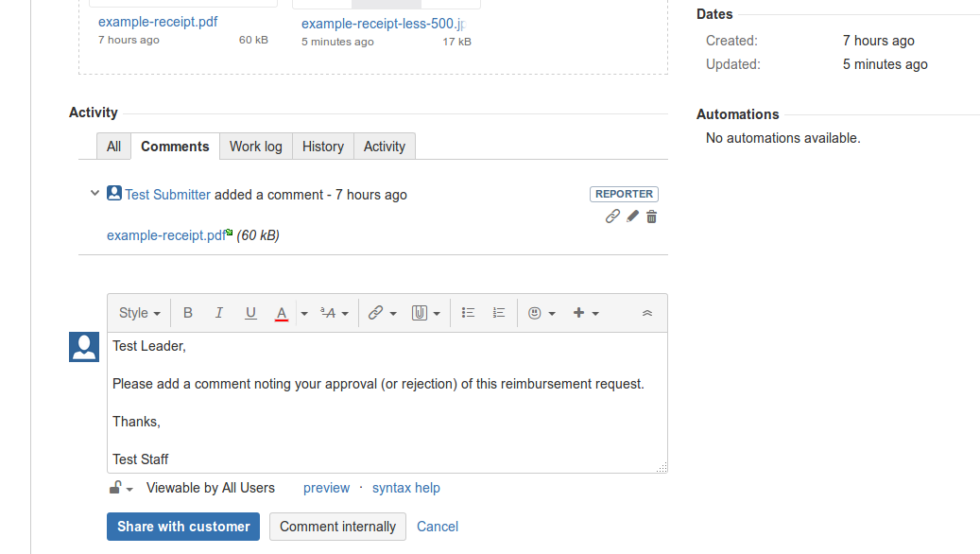980x554 pixels.
Task: Insert a numbered list
Action: [499, 313]
